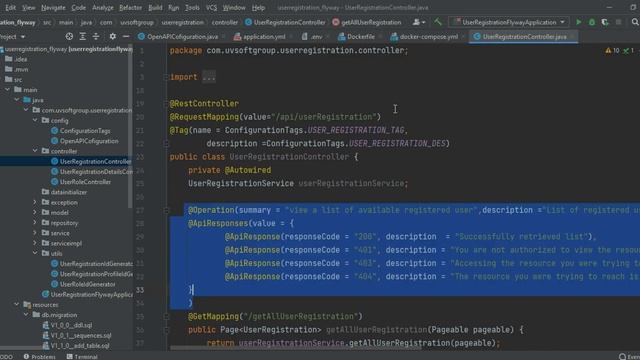Screen dimensions: 640x360
Task: Switch to OpenAPIConfiguration.java tab
Action: pos(182,36)
